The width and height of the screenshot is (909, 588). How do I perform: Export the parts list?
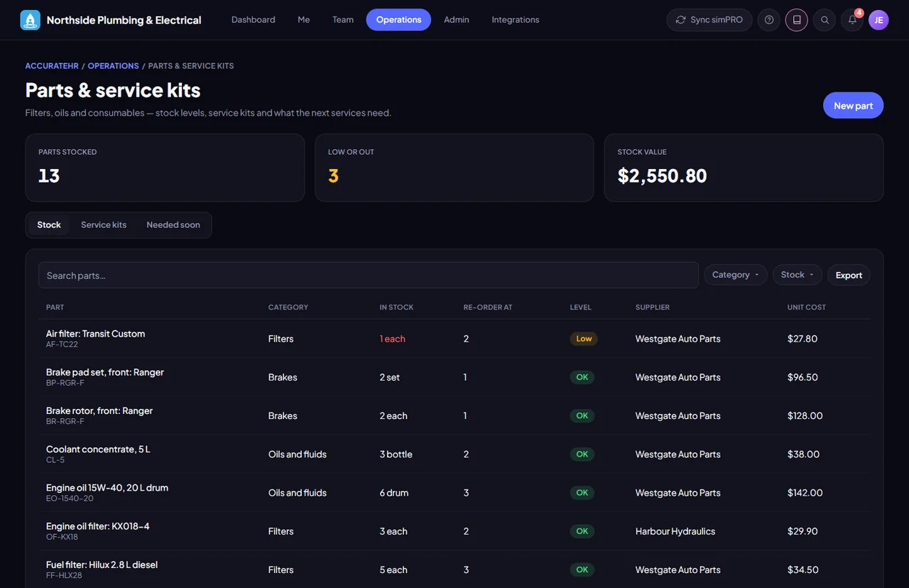pos(849,275)
